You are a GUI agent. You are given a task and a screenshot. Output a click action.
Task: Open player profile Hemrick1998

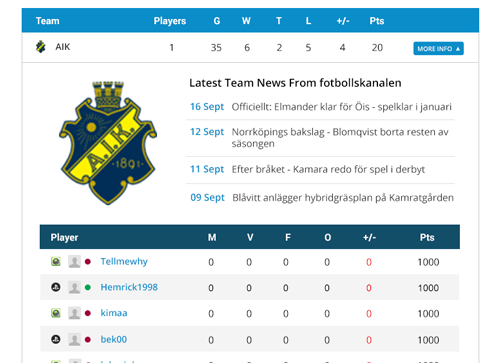[x=129, y=287]
